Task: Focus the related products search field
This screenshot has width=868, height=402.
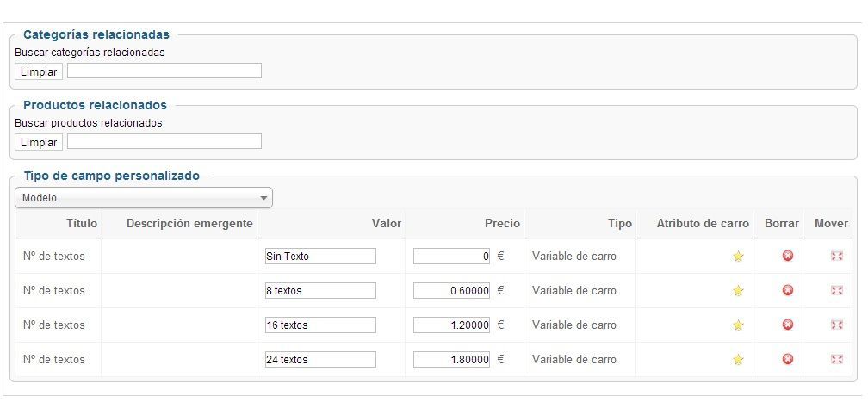Action: pyautogui.click(x=164, y=142)
